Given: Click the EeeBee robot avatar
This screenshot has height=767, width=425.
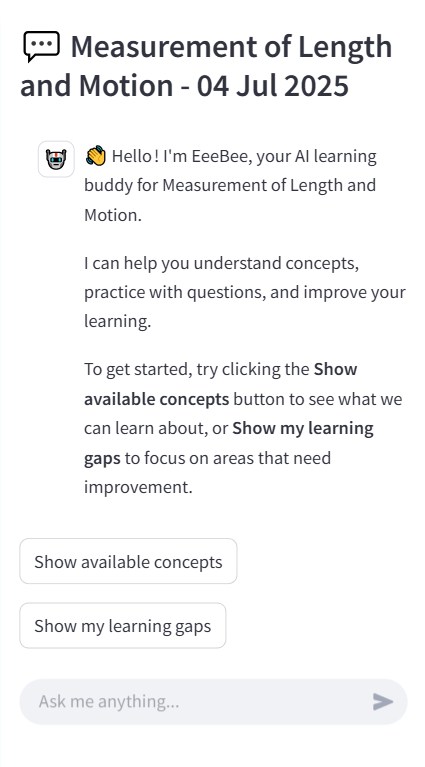Looking at the screenshot, I should pyautogui.click(x=56, y=159).
